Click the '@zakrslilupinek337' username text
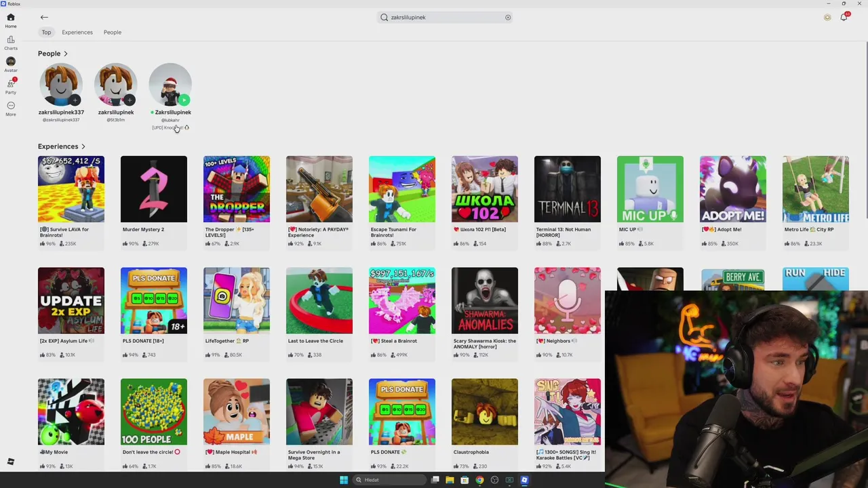The image size is (868, 488). pos(61,120)
